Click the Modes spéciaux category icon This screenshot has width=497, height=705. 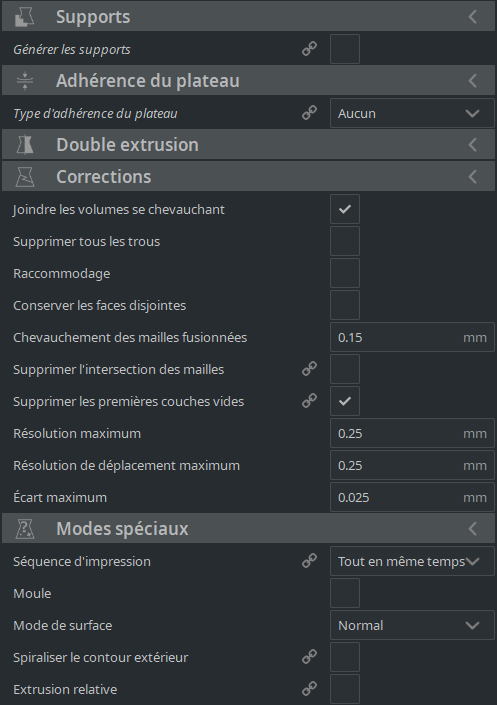(25, 529)
